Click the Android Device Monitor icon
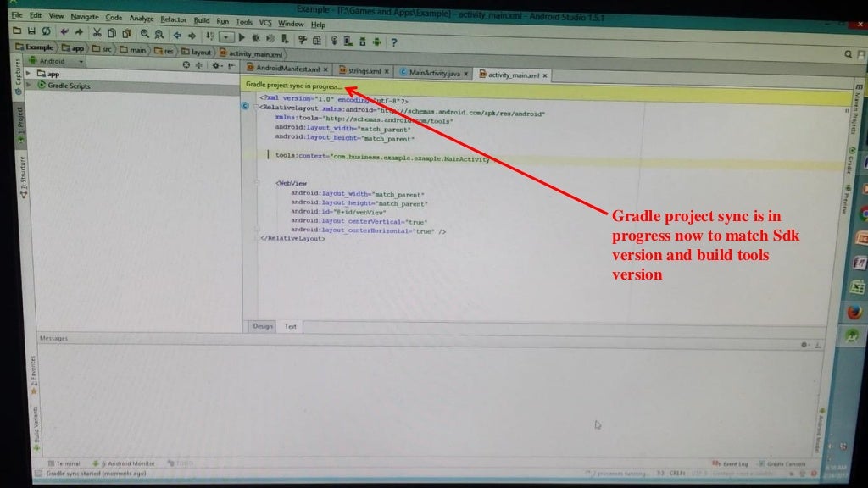This screenshot has height=488, width=868. 376,42
